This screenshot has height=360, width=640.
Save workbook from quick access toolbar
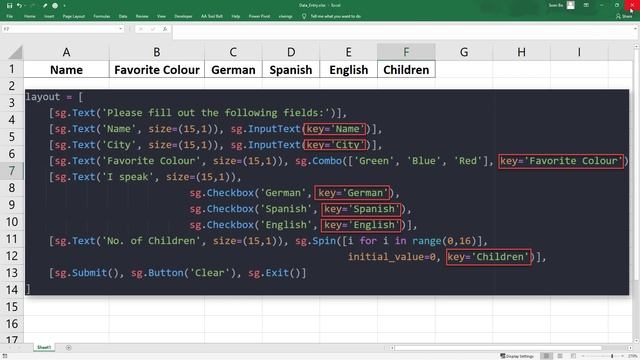click(x=9, y=6)
